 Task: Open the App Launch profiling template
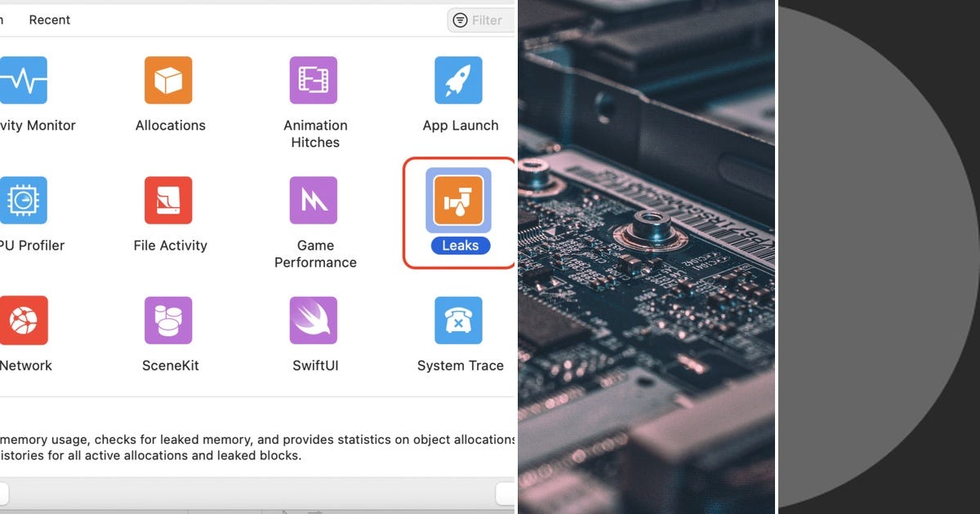tap(459, 80)
